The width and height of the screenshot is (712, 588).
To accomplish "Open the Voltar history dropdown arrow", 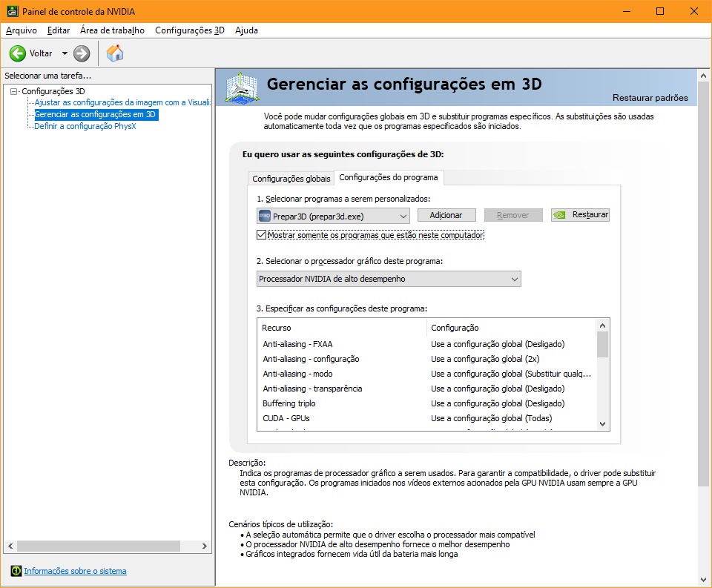I will coord(65,53).
